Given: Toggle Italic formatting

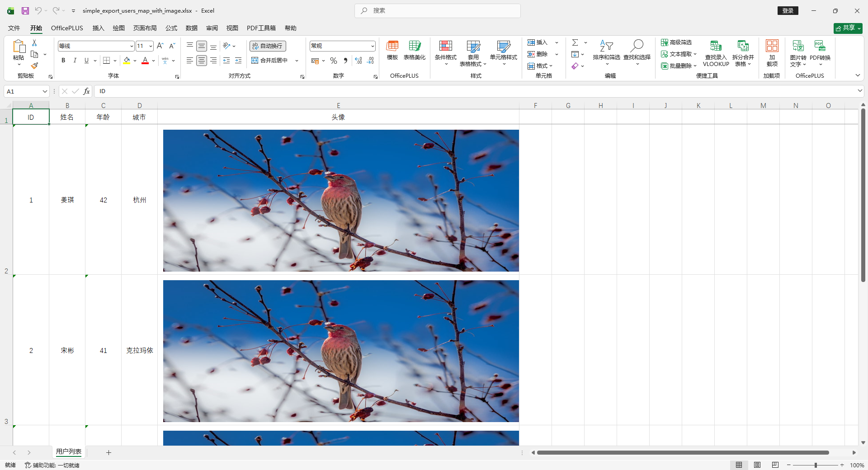Looking at the screenshot, I should coord(75,61).
